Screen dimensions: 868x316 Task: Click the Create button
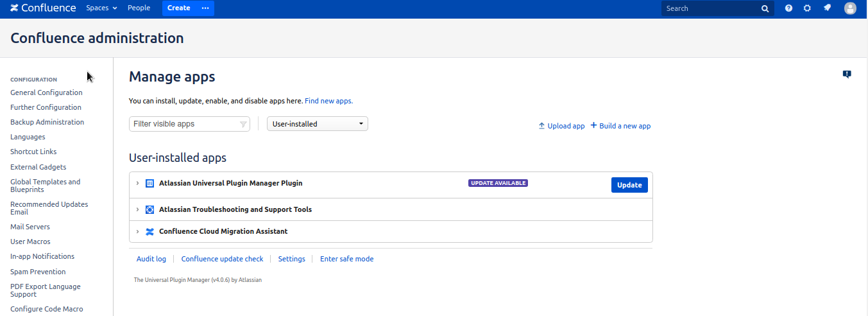[x=179, y=8]
